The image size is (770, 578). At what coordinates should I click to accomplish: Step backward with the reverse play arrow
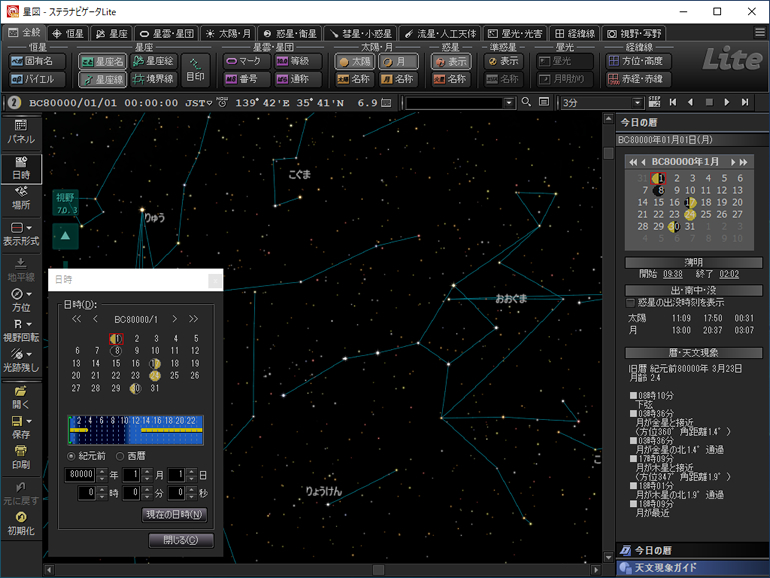[x=690, y=102]
